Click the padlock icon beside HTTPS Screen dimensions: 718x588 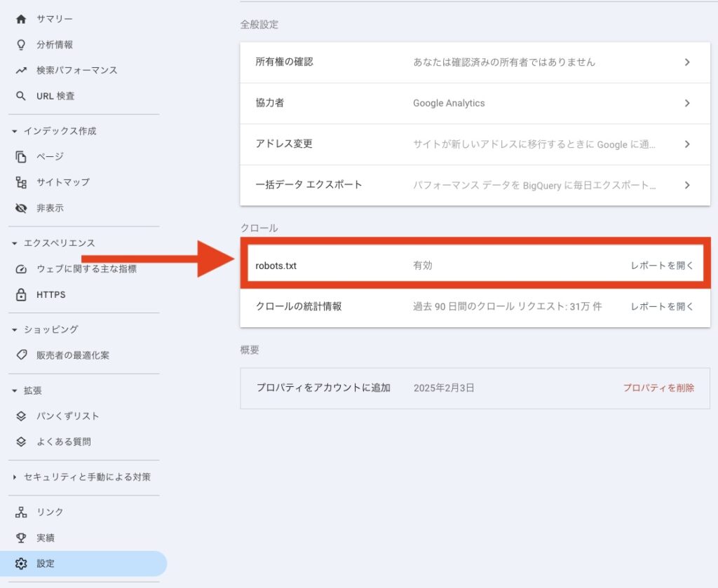(21, 295)
